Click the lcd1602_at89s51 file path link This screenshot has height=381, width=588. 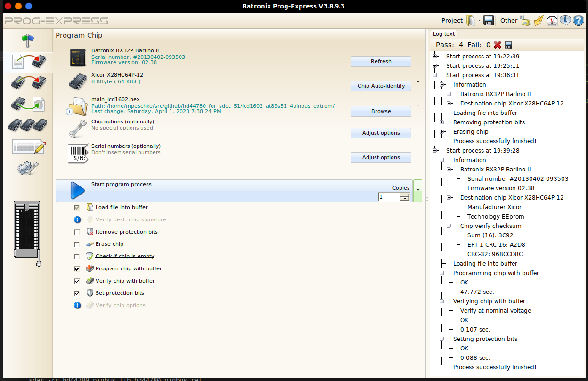coord(213,106)
